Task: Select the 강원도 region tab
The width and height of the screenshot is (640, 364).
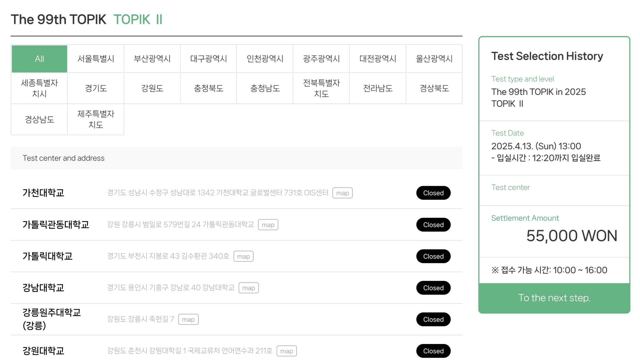Action: pyautogui.click(x=152, y=88)
